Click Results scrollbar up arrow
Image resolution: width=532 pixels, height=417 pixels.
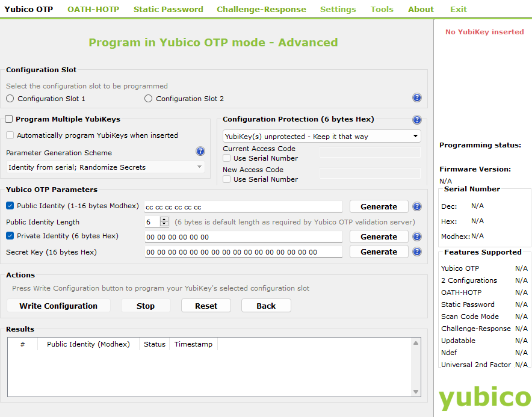pyautogui.click(x=416, y=343)
